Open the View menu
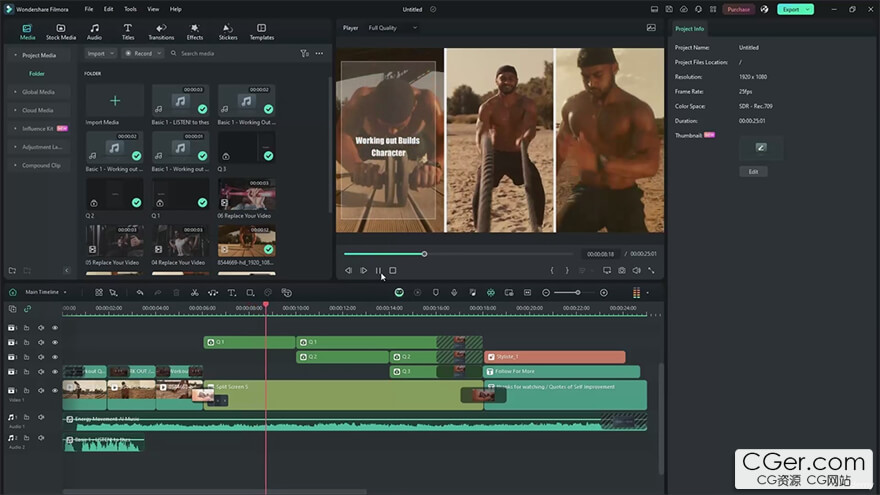This screenshot has width=880, height=495. coord(153,9)
